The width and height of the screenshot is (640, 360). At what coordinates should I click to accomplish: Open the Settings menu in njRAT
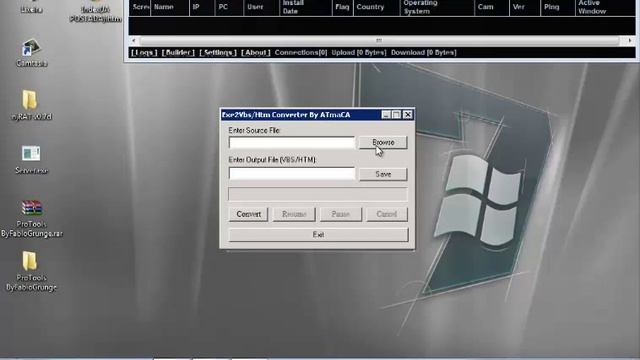coord(218,53)
